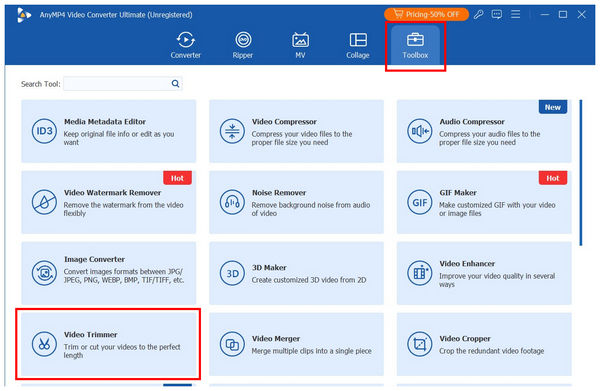Click the Pricing-50% OFF button

pos(426,15)
